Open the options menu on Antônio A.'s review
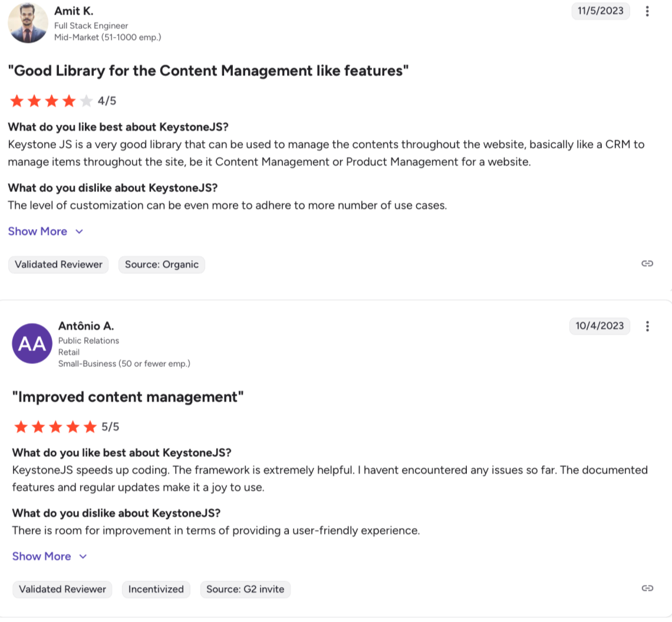 [x=647, y=326]
